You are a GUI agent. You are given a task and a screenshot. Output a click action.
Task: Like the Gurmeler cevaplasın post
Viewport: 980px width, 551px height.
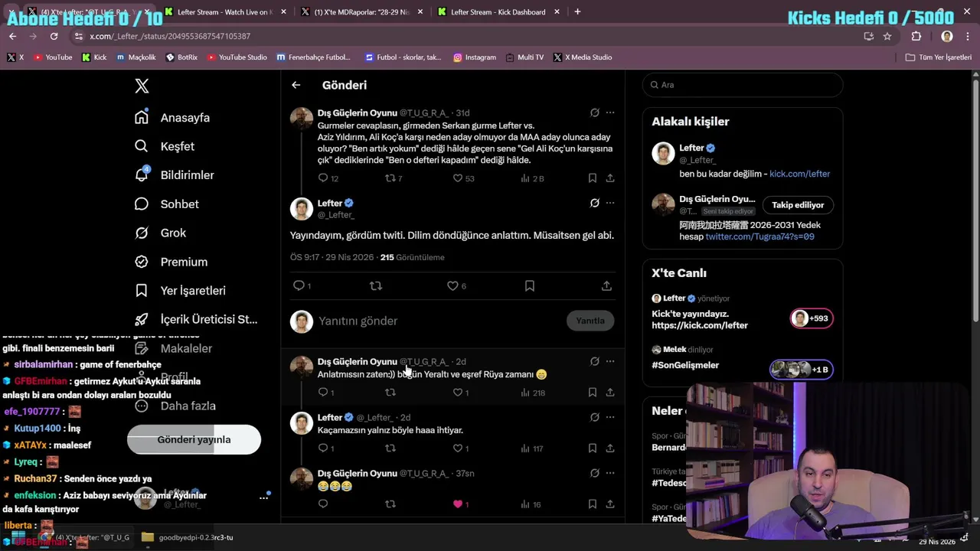click(x=458, y=178)
